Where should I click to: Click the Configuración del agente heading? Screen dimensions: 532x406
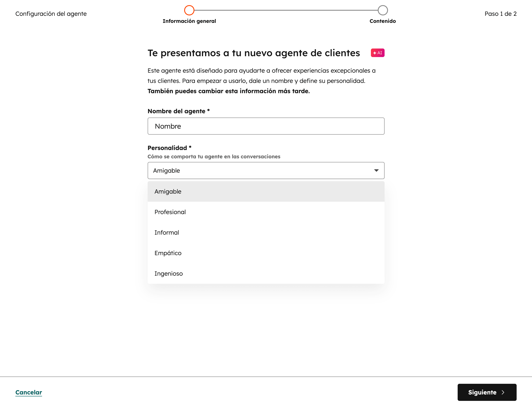[51, 14]
